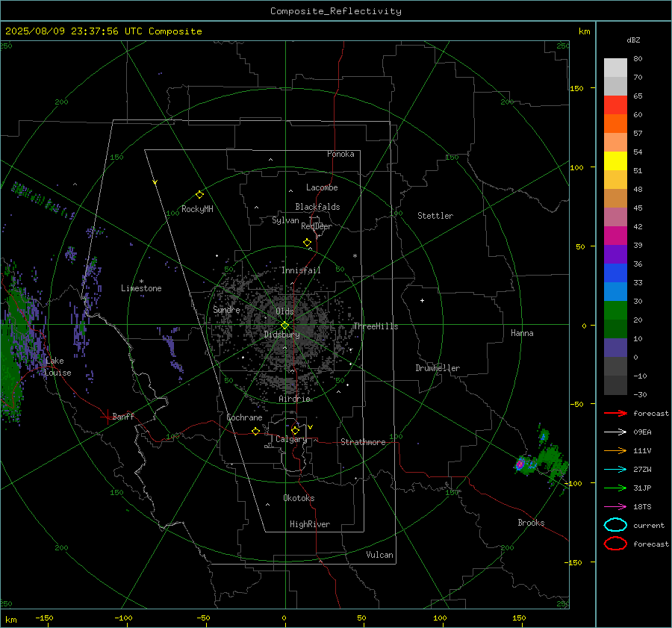
Task: Pick the royal blue swatch below 36 label
Action: tap(615, 273)
